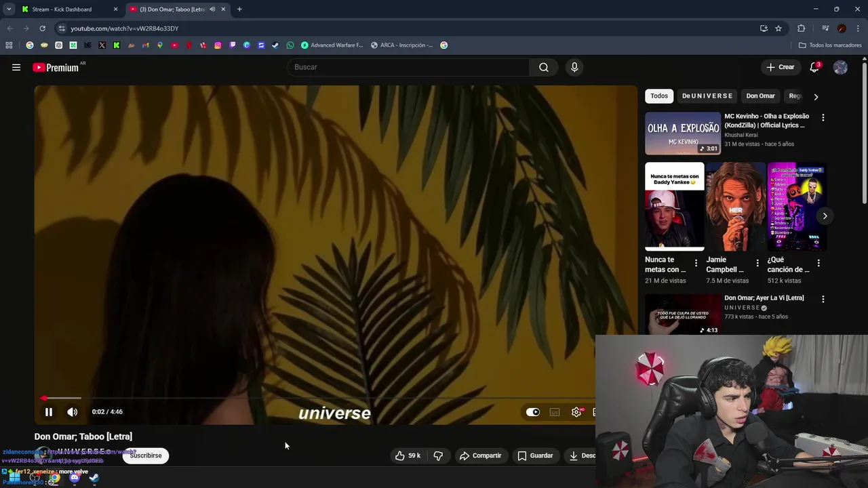Open player settings gear icon
Viewport: 868px width, 488px height.
576,412
